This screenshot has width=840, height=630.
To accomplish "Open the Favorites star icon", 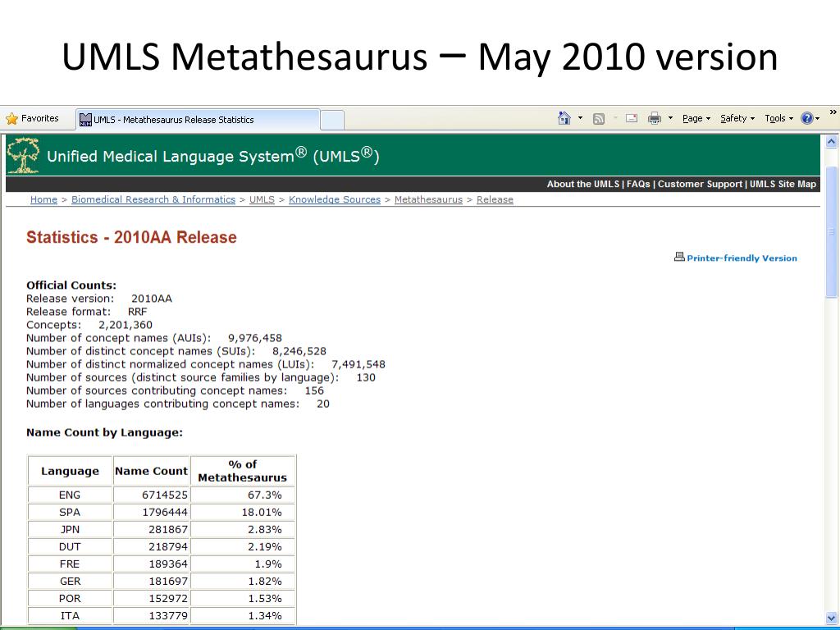I will pyautogui.click(x=11, y=118).
